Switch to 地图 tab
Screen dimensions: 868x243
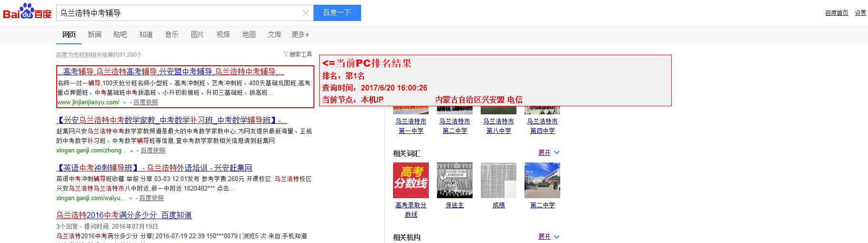pyautogui.click(x=249, y=34)
